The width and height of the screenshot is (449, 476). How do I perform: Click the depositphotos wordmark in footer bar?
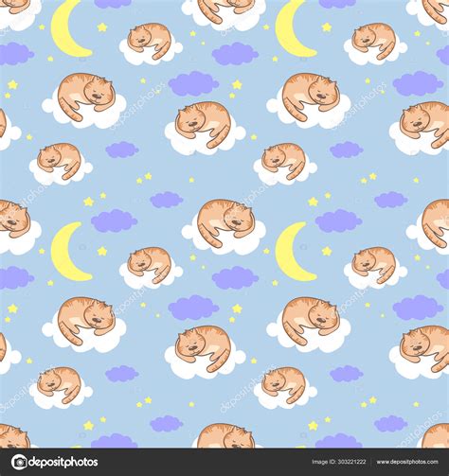coord(63,463)
